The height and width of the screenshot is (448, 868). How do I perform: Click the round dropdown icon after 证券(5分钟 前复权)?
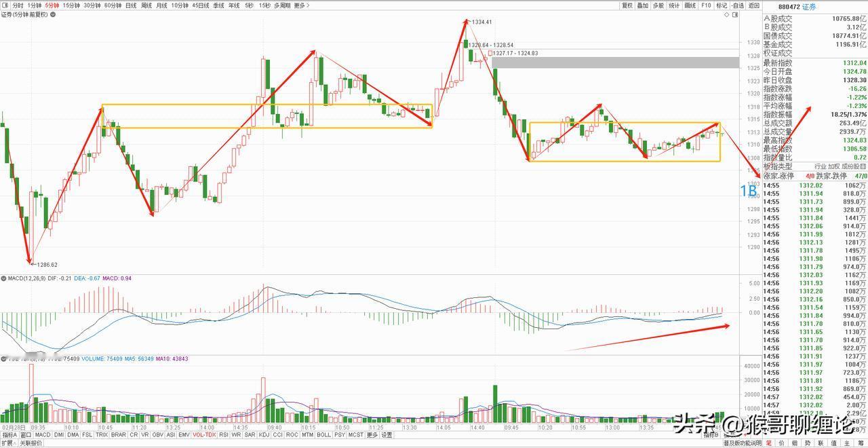tap(52, 15)
